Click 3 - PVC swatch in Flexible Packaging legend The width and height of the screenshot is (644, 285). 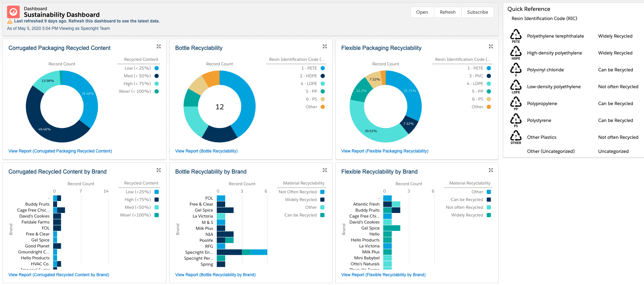pyautogui.click(x=489, y=76)
